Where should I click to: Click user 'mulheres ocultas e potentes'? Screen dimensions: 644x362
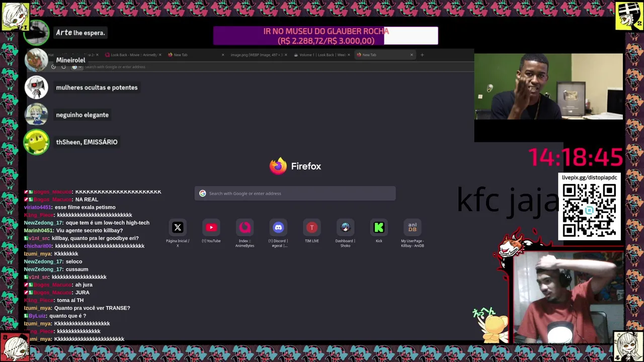coord(97,87)
